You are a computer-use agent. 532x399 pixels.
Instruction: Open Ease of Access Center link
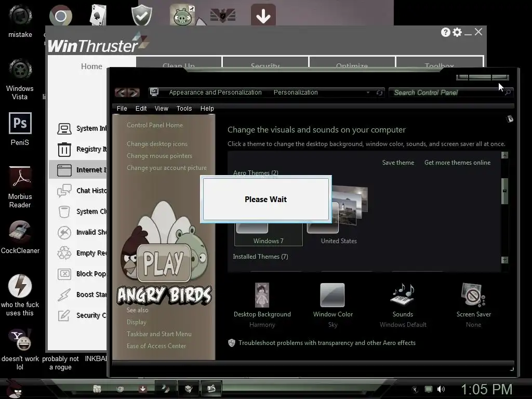pos(156,345)
